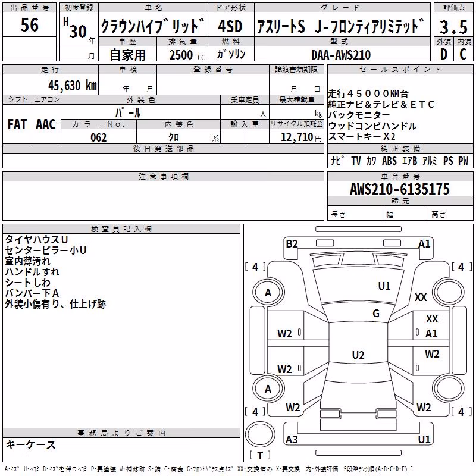476x476 pixels.
Task: Click inspector note ハンドルすれ
Action: 32,272
